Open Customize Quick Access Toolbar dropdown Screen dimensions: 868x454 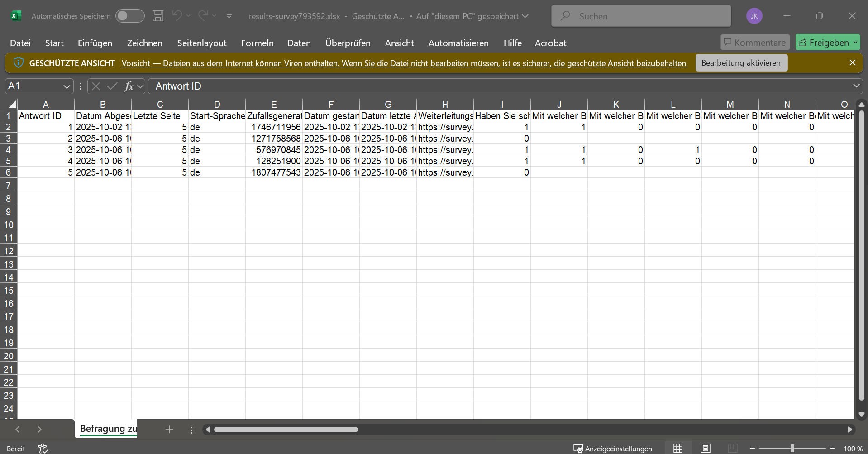pos(229,16)
